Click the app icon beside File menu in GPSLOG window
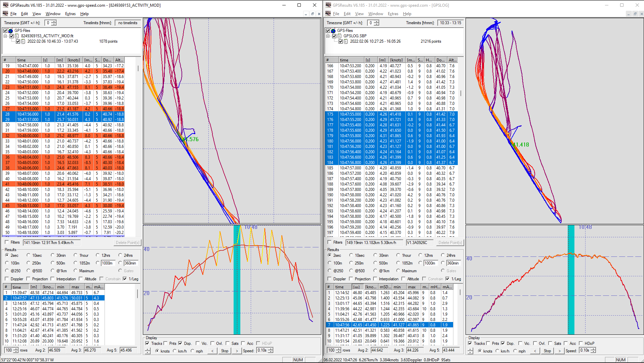This screenshot has width=644, height=363. coord(328,14)
